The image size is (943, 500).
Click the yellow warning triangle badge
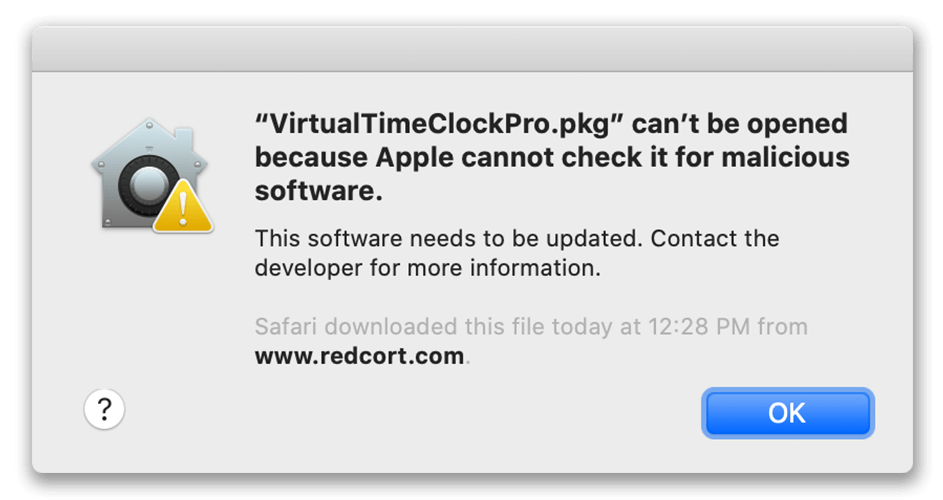pos(183,208)
